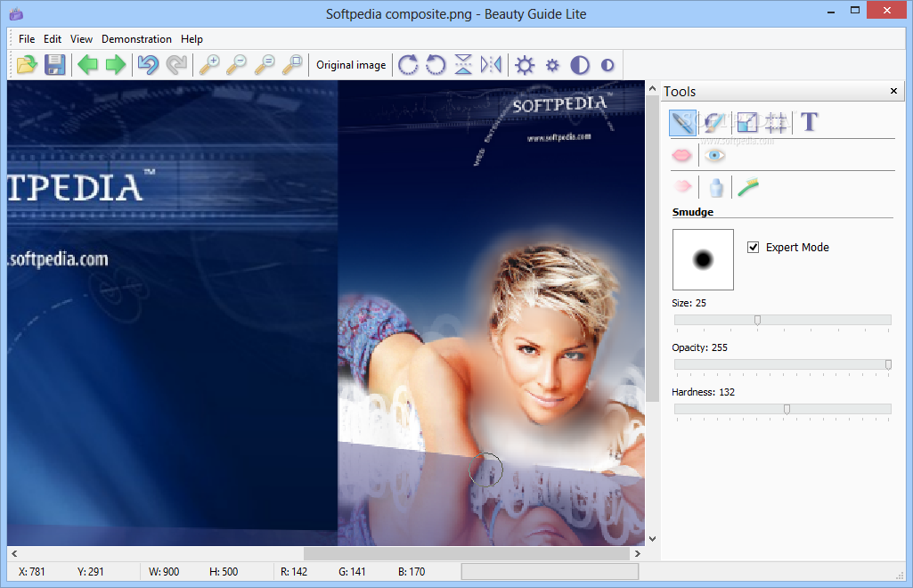913x588 pixels.
Task: Close the Tools panel
Action: (893, 91)
